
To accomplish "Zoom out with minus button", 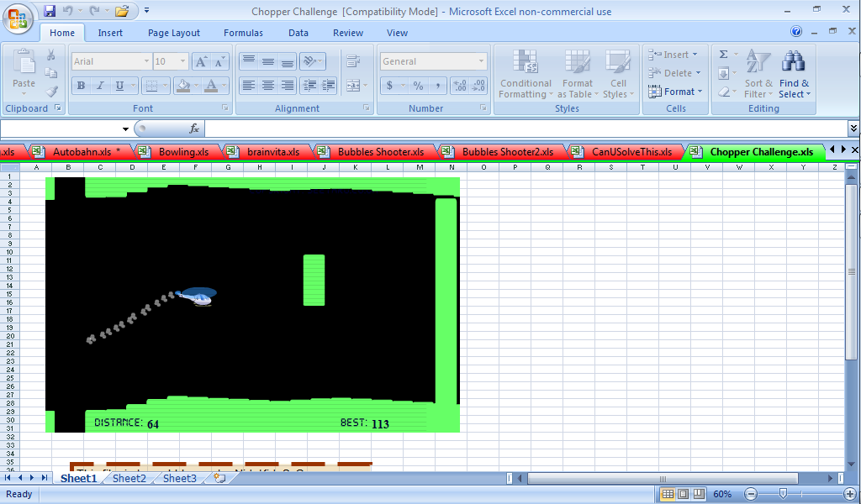I will tap(751, 494).
